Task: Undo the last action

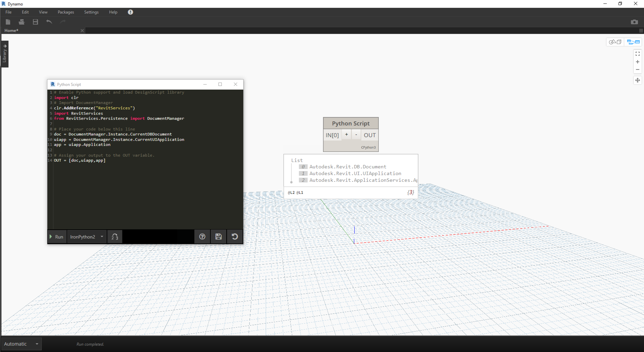Action: point(49,22)
